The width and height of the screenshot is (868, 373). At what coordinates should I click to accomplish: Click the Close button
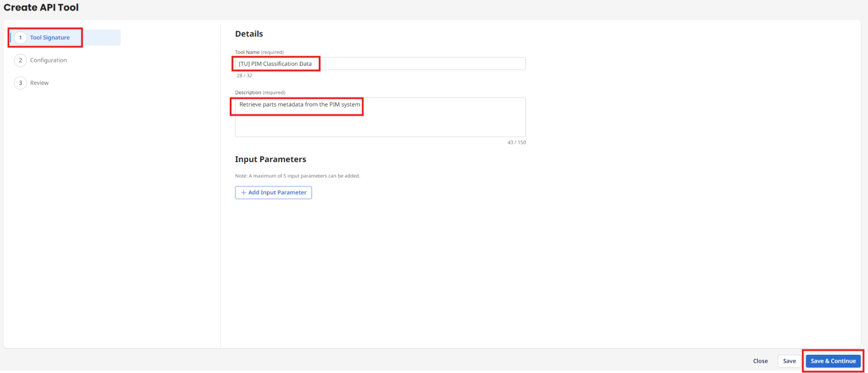[x=760, y=361]
